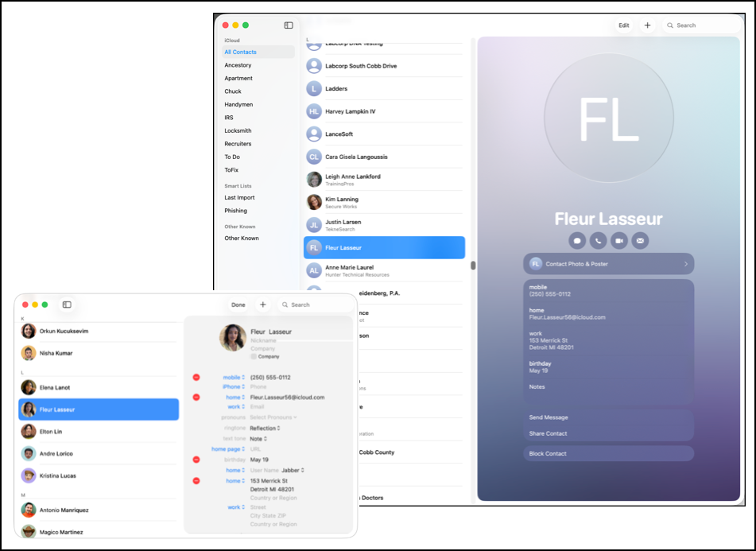This screenshot has height=551, width=756.
Task: Click Edit button in back Contacts window
Action: point(624,25)
